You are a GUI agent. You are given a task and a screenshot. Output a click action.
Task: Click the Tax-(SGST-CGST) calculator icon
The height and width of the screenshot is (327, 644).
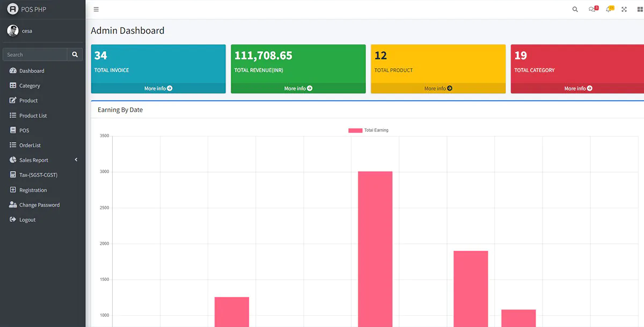[x=13, y=175]
